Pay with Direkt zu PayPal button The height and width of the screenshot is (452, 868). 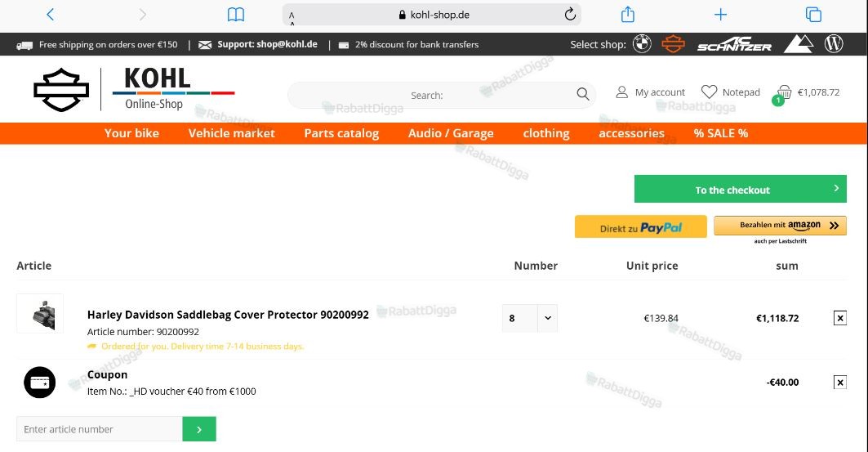640,226
